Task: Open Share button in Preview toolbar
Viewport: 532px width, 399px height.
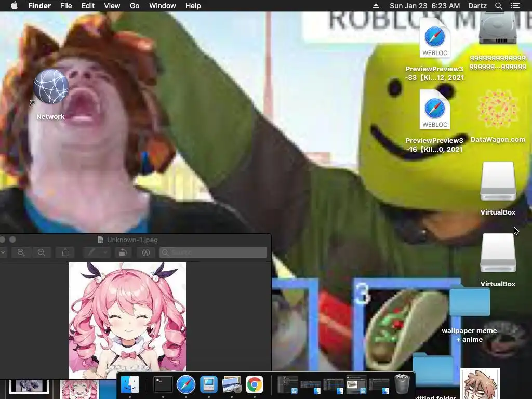Action: 65,252
